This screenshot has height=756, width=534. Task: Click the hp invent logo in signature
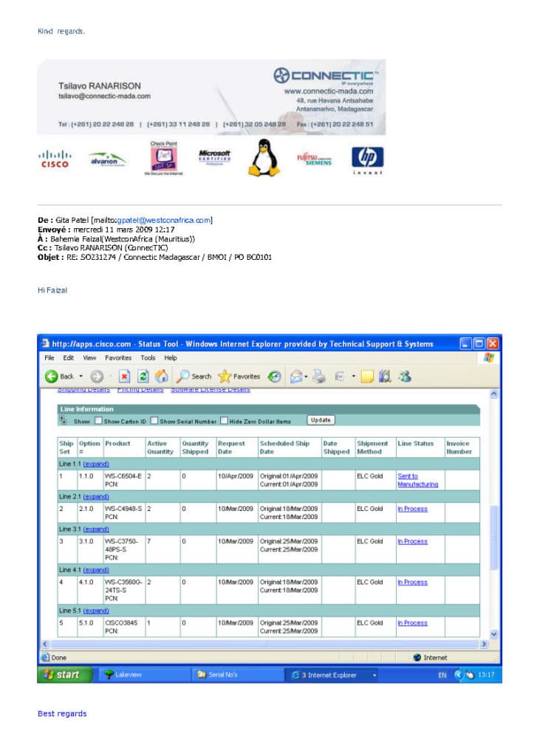pyautogui.click(x=368, y=160)
